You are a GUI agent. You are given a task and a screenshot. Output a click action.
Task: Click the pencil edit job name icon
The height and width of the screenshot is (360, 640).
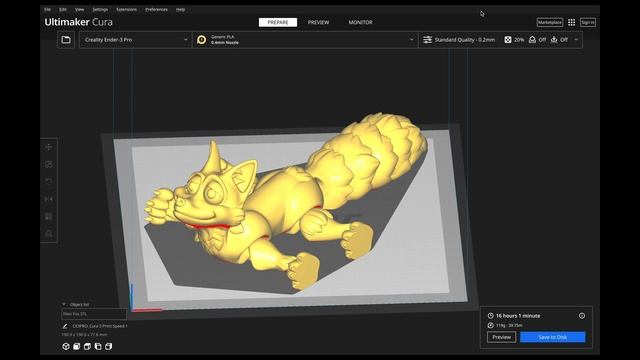[65, 326]
